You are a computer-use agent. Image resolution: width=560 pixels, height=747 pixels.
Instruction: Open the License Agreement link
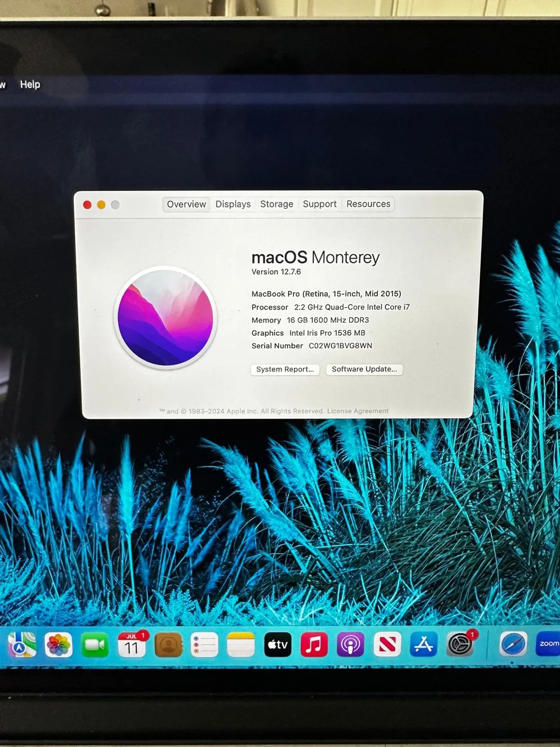tap(358, 411)
